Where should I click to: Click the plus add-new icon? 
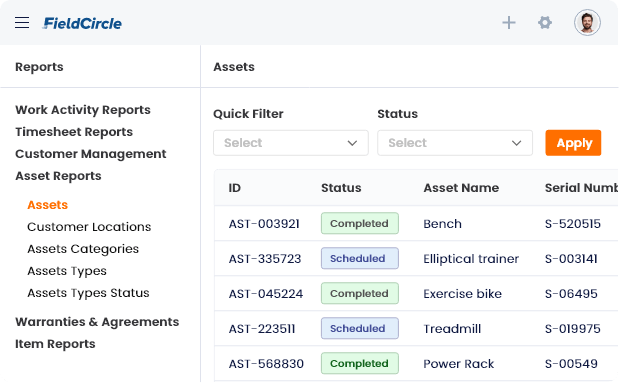509,23
